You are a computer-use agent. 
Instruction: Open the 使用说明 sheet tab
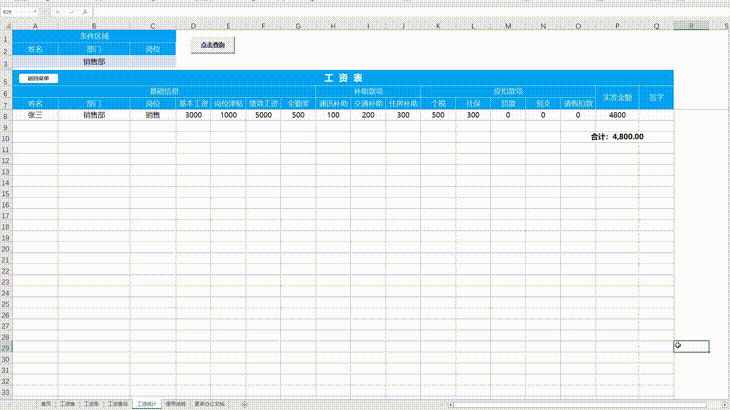pyautogui.click(x=176, y=404)
